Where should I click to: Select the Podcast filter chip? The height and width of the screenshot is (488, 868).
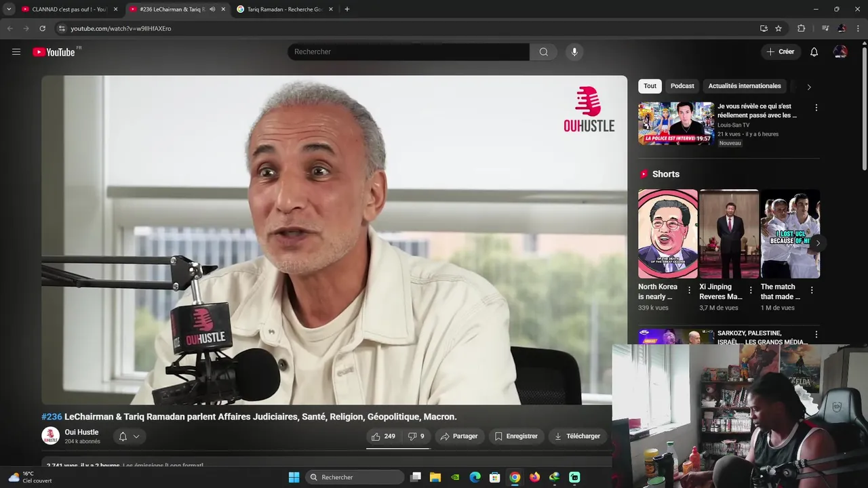[x=682, y=86]
